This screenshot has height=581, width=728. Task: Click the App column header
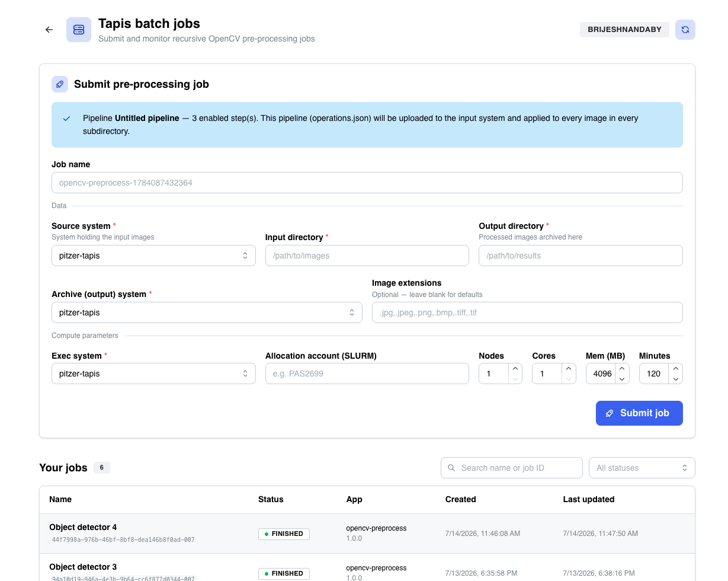pos(354,499)
